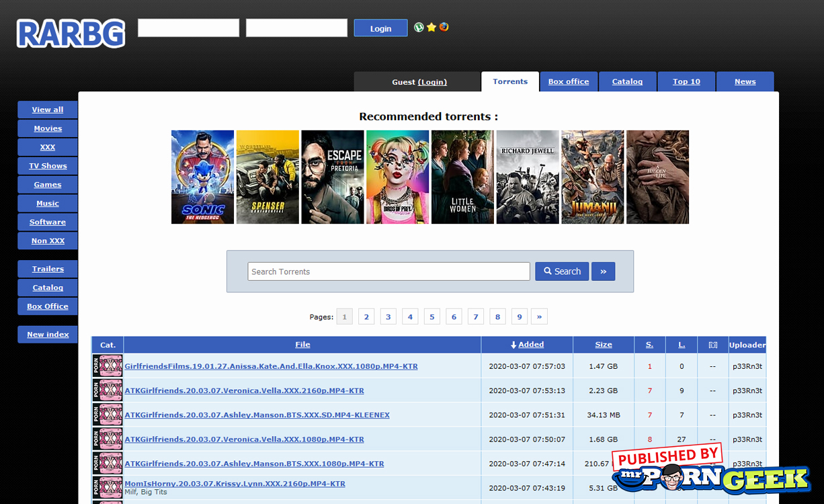Sort the table by Added column
The image size is (824, 504).
click(x=530, y=345)
